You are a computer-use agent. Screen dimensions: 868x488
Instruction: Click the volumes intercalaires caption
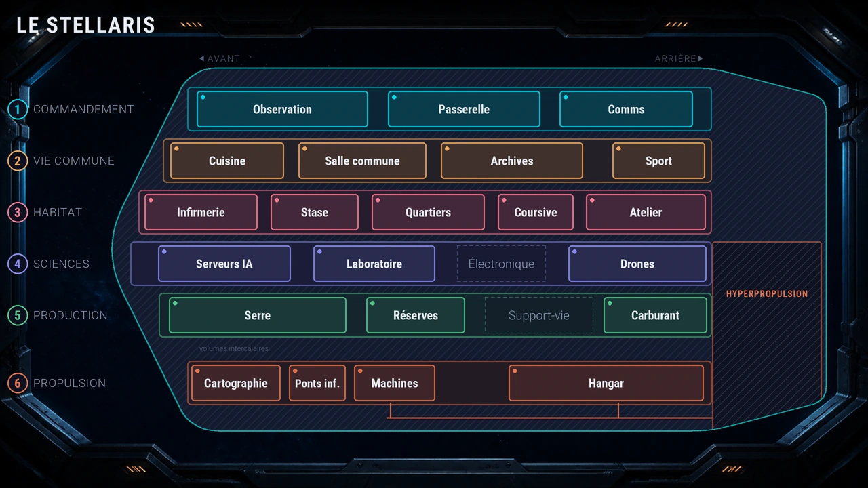click(x=234, y=348)
